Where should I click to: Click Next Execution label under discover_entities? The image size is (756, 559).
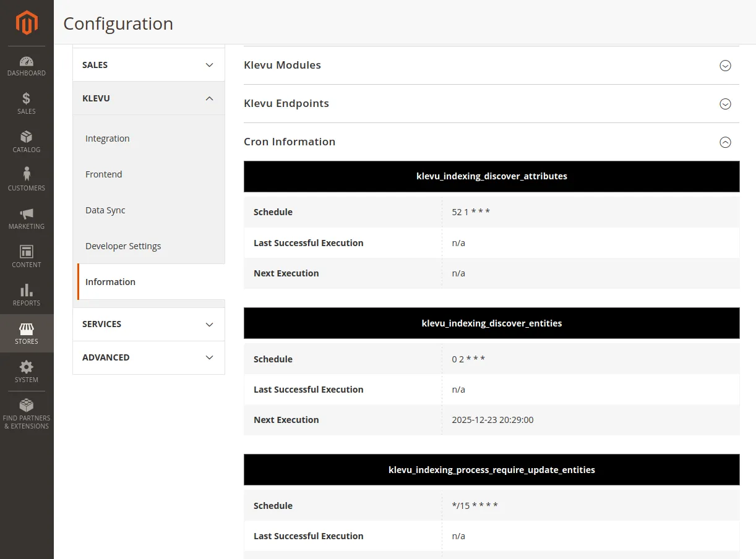tap(286, 420)
